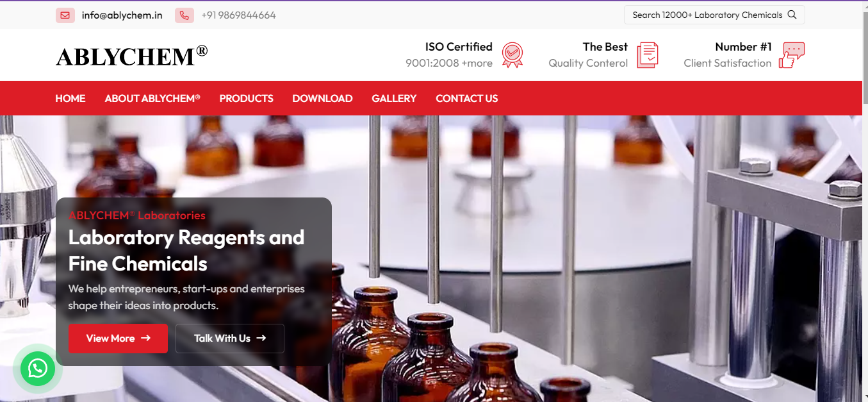Open the ABOUT ABLYCHEM® menu
Screen dimensions: 868x402
[152, 98]
